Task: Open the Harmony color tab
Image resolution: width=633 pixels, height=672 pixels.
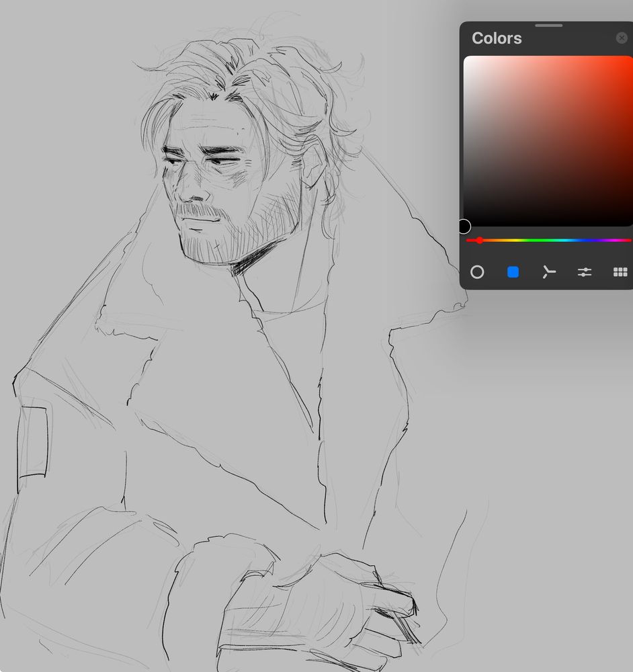Action: click(x=549, y=272)
